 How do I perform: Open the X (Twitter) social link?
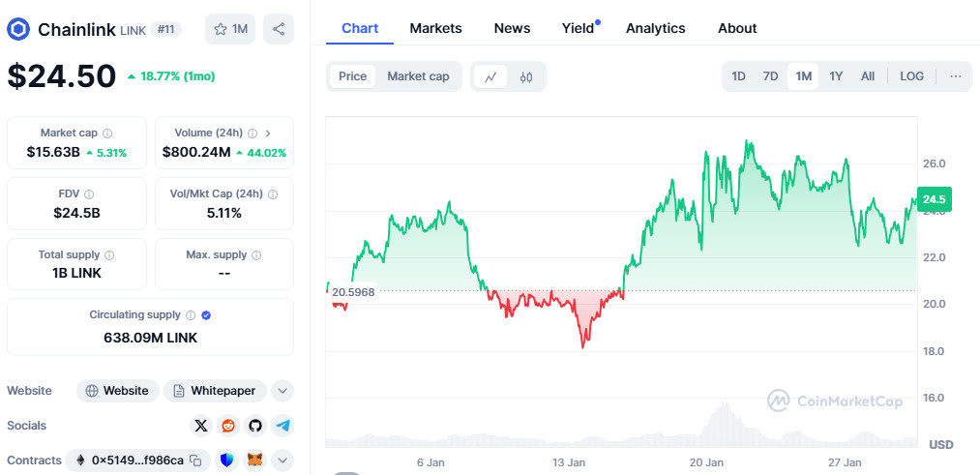[200, 426]
